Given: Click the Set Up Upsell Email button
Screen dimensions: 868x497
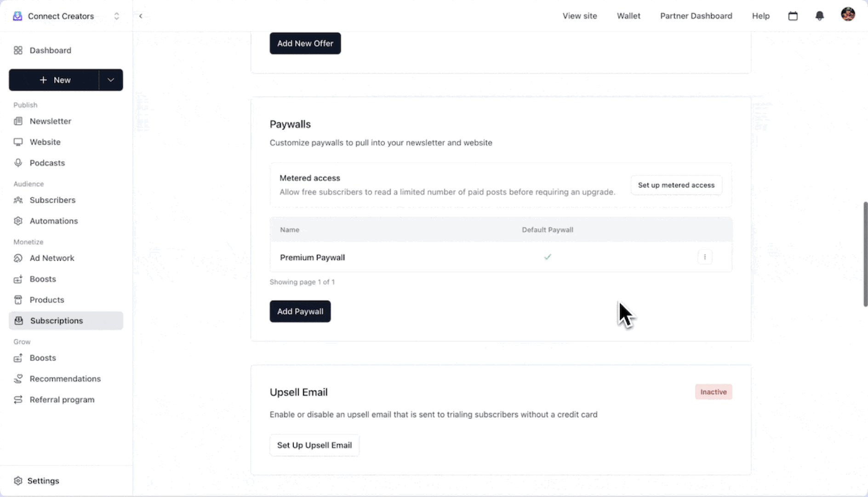Looking at the screenshot, I should (314, 445).
